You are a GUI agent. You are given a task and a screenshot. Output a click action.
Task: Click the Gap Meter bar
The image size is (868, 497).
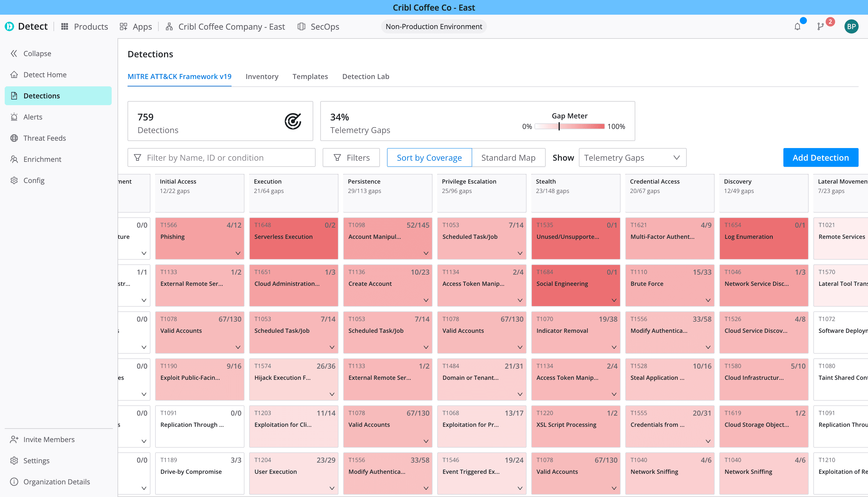pyautogui.click(x=569, y=126)
